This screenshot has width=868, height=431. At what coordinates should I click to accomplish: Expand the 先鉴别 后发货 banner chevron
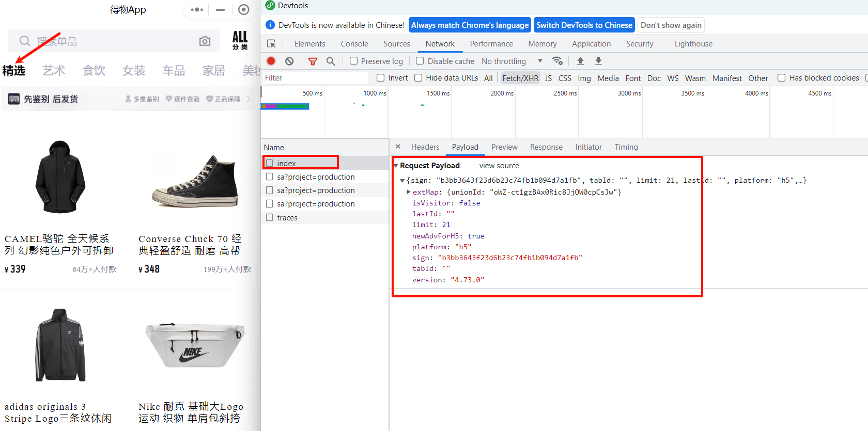249,99
